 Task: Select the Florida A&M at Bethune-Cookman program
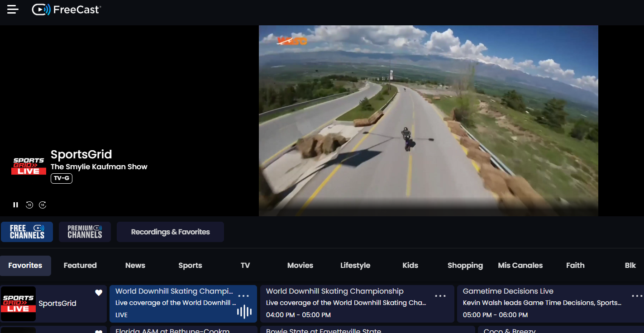(x=183, y=329)
